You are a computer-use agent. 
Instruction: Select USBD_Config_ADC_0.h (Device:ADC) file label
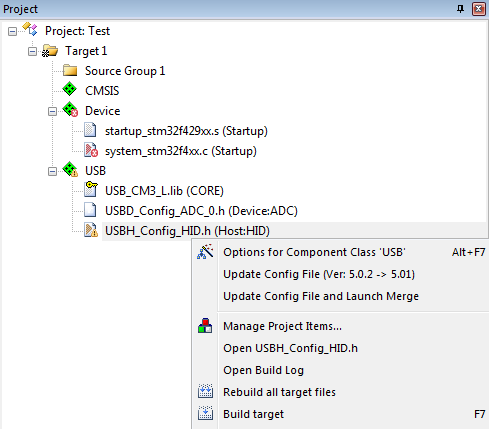click(x=201, y=211)
